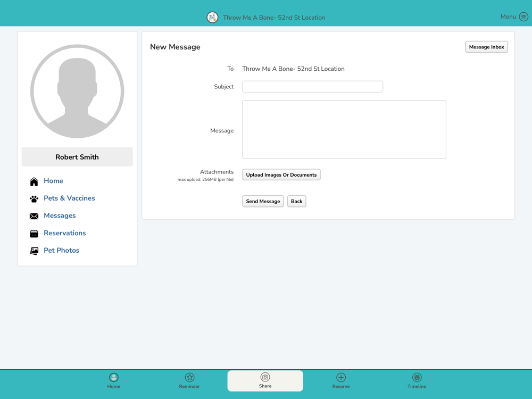Tap the Home tab in bottom bar
This screenshot has height=399, width=532.
pos(114,381)
